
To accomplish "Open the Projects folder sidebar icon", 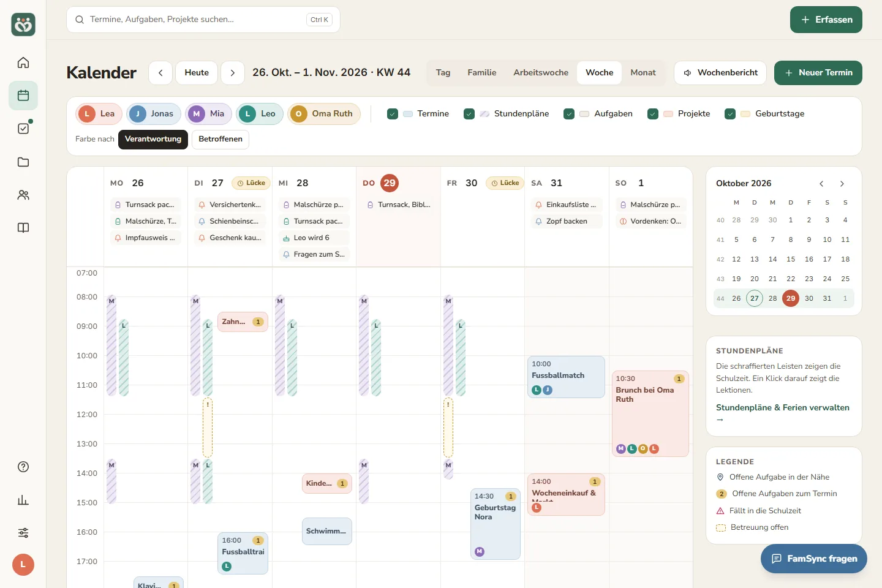I will pos(23,162).
